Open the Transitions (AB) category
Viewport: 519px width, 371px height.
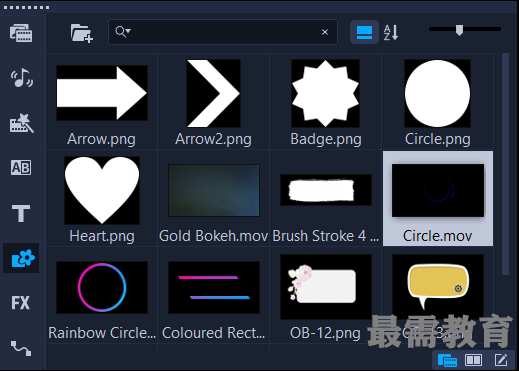pyautogui.click(x=21, y=168)
